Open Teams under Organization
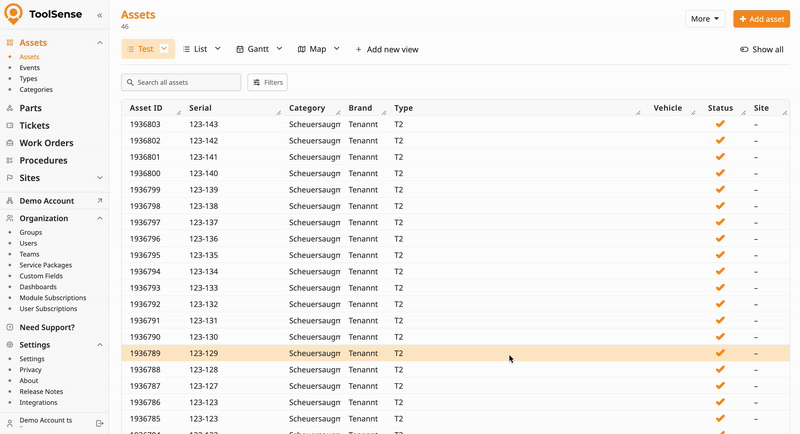Image resolution: width=800 pixels, height=434 pixels. 29,254
